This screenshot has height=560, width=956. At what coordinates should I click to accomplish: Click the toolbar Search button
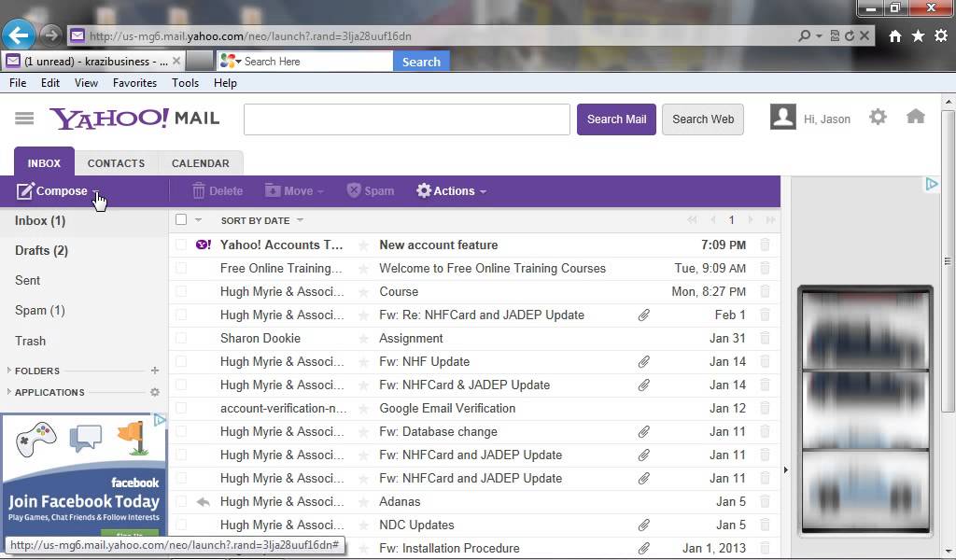(x=421, y=62)
